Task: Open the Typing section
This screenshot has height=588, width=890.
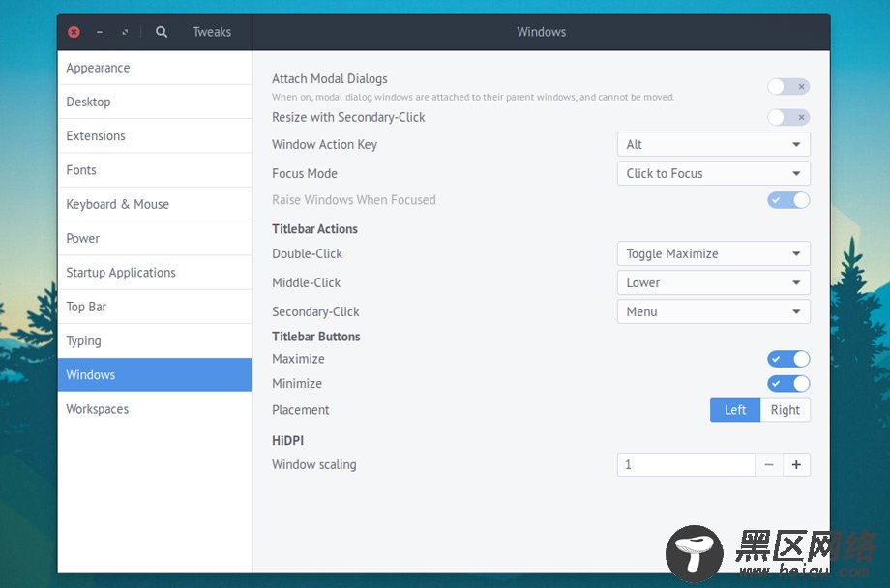Action: (155, 340)
